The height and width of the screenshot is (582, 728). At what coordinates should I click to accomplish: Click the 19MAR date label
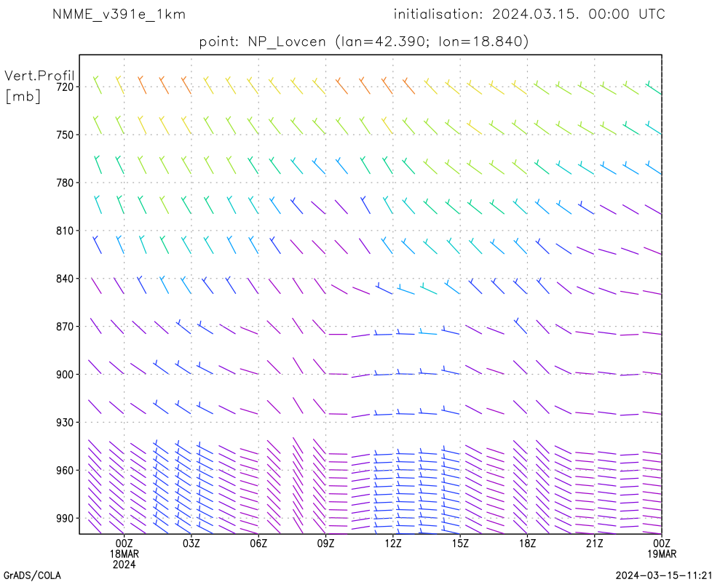pyautogui.click(x=662, y=554)
